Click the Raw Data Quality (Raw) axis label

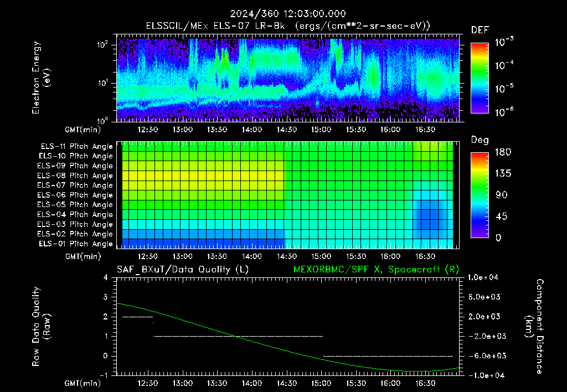click(41, 327)
